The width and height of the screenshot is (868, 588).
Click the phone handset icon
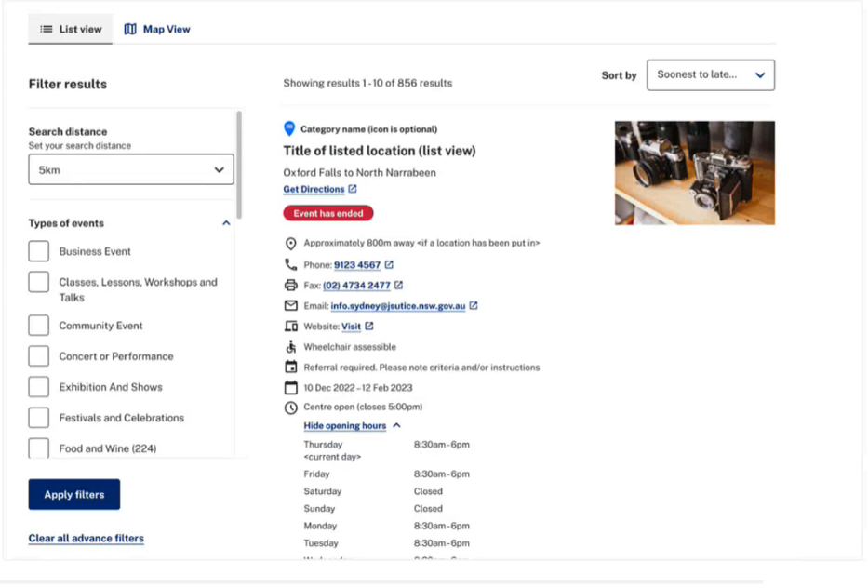[290, 264]
